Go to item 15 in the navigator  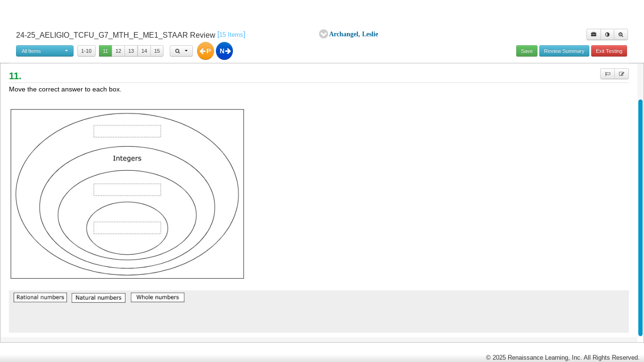click(x=157, y=51)
